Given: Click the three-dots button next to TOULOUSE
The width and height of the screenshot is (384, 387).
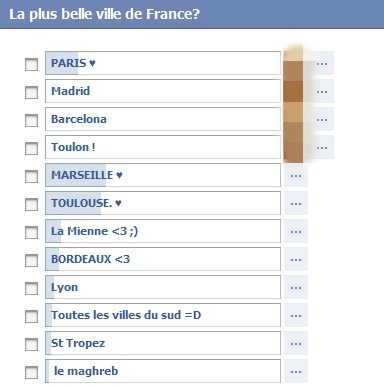Looking at the screenshot, I should point(296,203).
